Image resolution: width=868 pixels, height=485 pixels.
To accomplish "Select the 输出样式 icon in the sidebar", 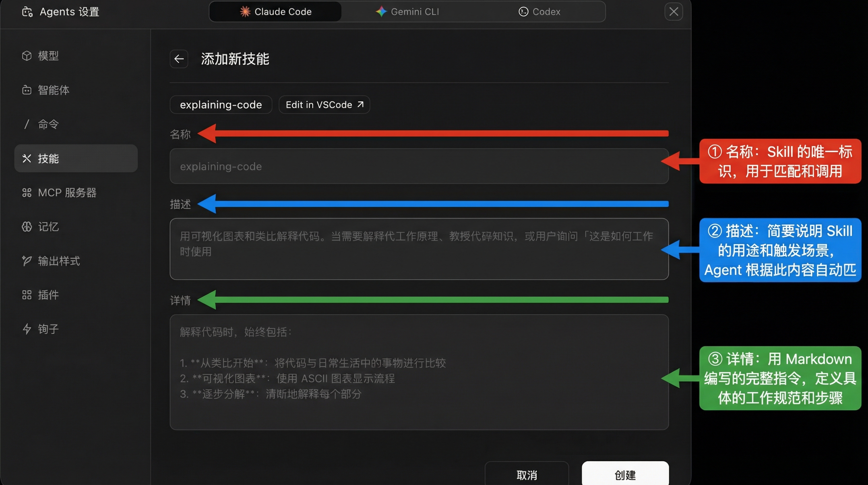I will point(26,261).
